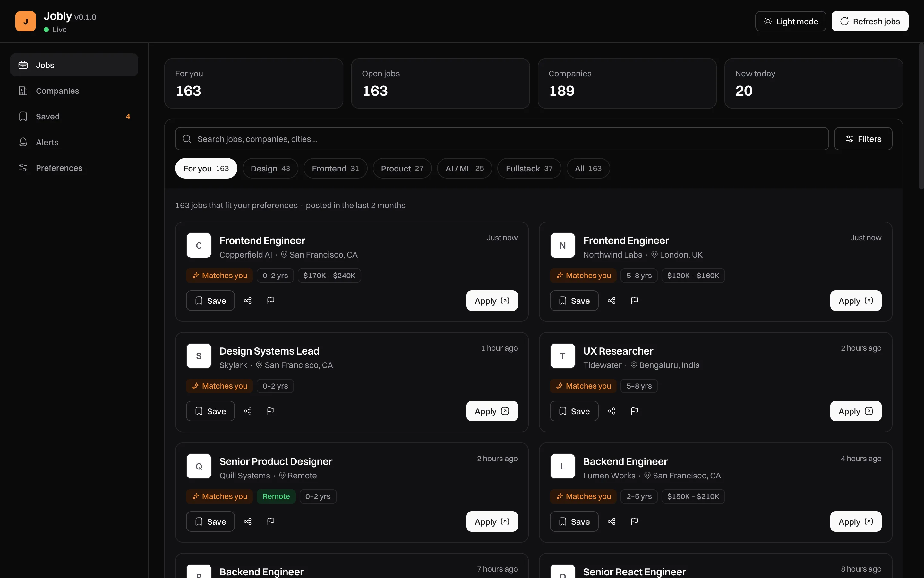Click Refresh jobs button
The image size is (924, 578).
click(870, 22)
